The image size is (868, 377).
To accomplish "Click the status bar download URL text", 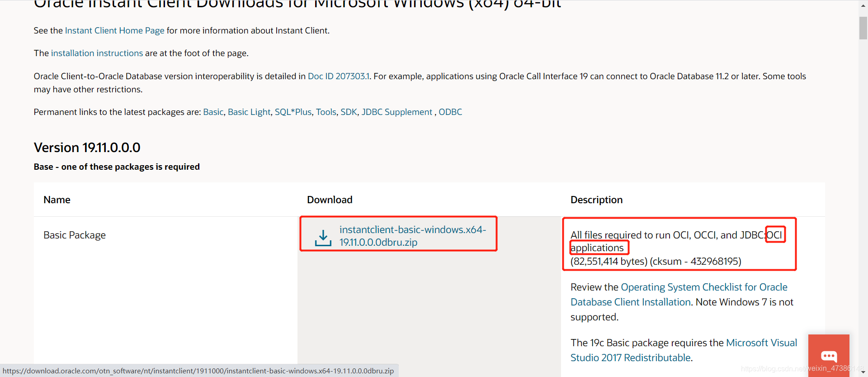I will pos(198,371).
